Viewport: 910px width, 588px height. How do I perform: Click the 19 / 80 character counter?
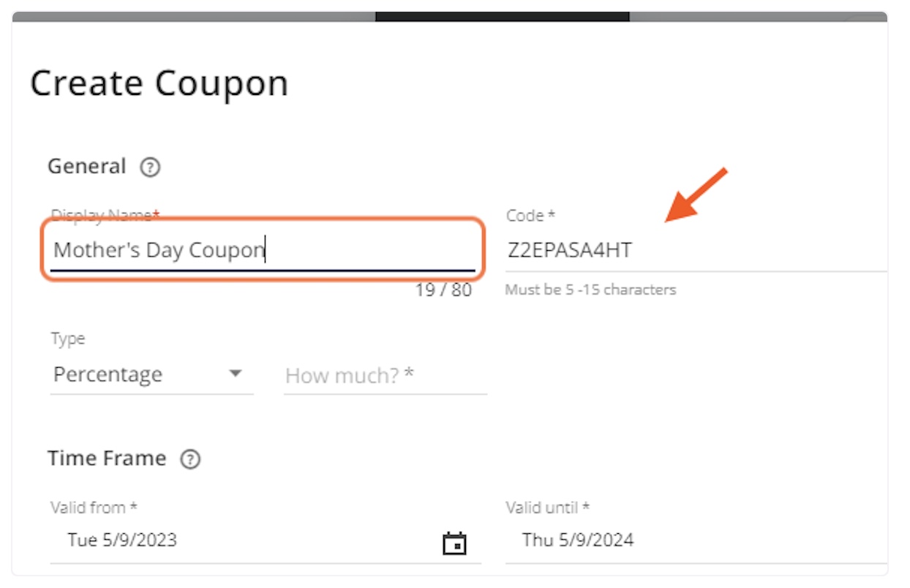(443, 290)
